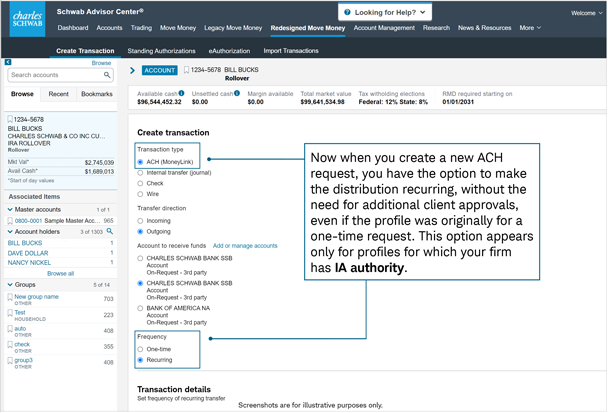Switch to Standing Authorizations tab
The width and height of the screenshot is (608, 413).
pos(161,51)
